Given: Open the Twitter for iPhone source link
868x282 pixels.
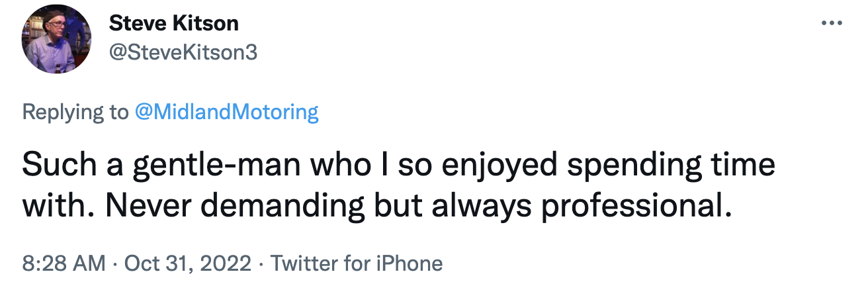Looking at the screenshot, I should (357, 263).
